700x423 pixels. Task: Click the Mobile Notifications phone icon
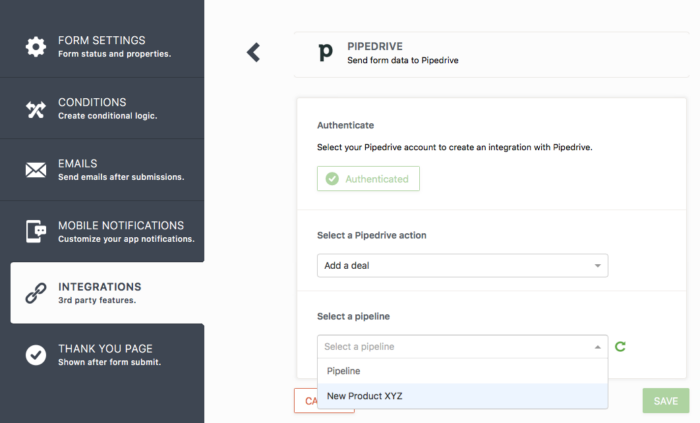(36, 231)
